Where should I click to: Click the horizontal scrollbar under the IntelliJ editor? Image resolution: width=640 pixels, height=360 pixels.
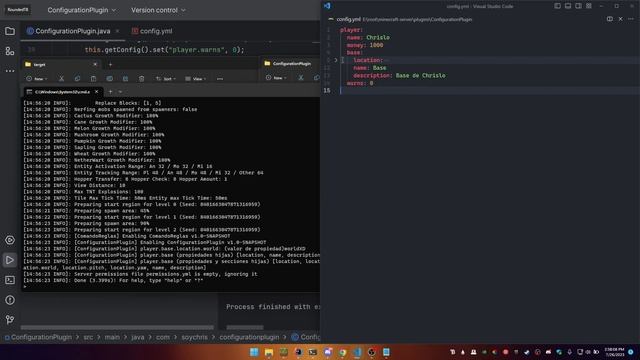(x=117, y=327)
